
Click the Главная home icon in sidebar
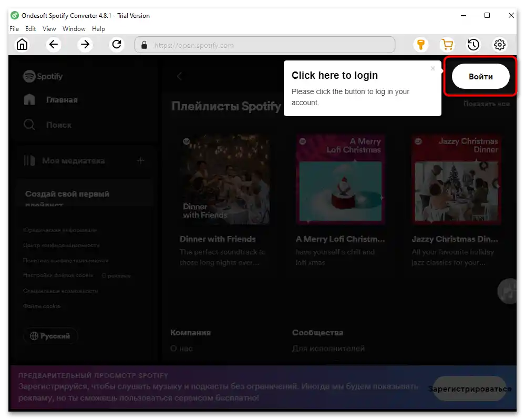click(29, 99)
